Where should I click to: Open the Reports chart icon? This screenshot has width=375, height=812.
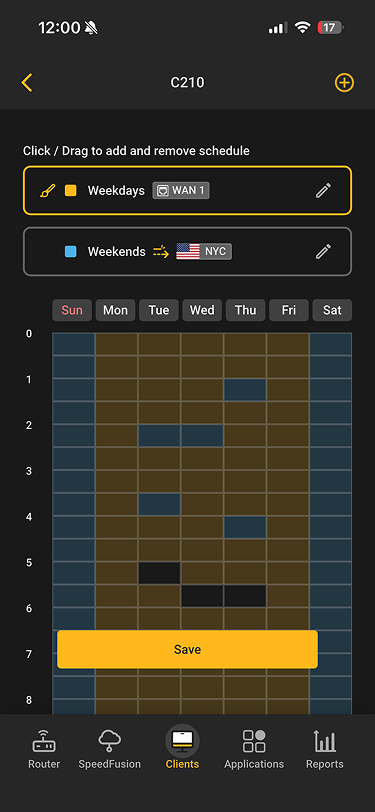click(x=325, y=741)
